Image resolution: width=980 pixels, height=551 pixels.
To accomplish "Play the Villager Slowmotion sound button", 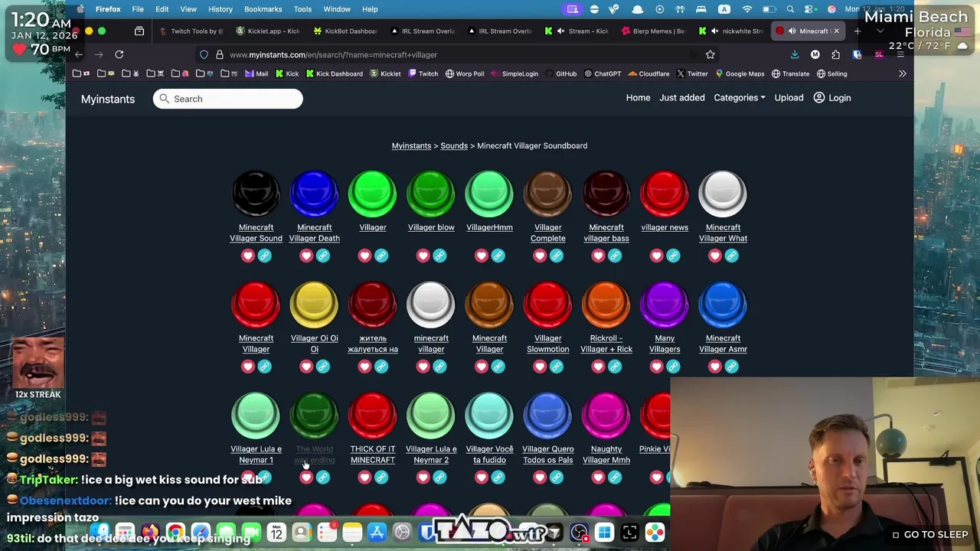I will point(548,305).
